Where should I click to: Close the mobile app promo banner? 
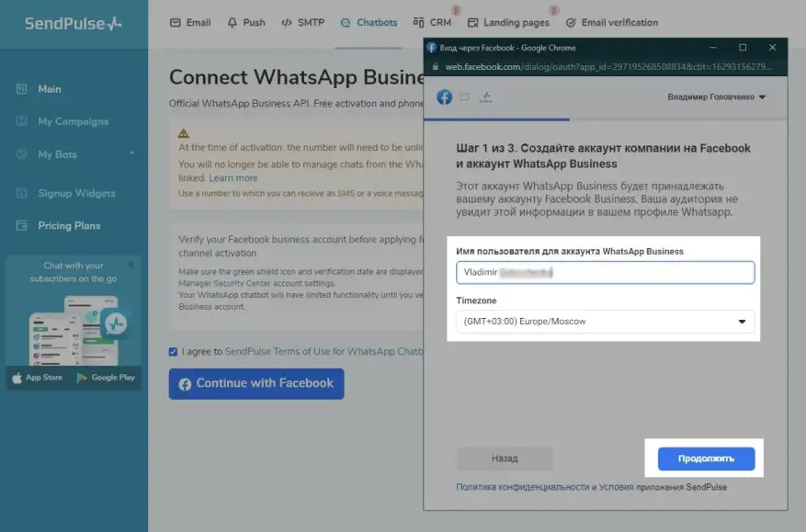(131, 265)
